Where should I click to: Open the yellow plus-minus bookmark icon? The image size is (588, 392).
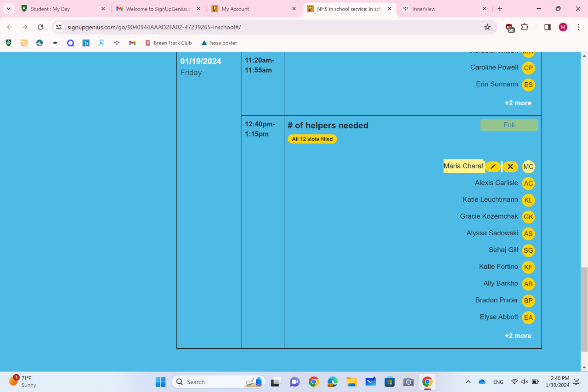[24, 43]
